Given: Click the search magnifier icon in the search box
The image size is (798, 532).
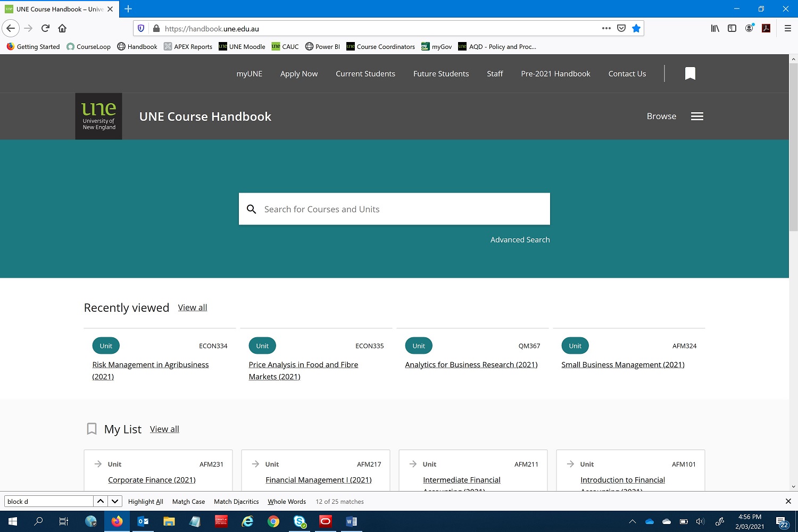Looking at the screenshot, I should pyautogui.click(x=252, y=209).
